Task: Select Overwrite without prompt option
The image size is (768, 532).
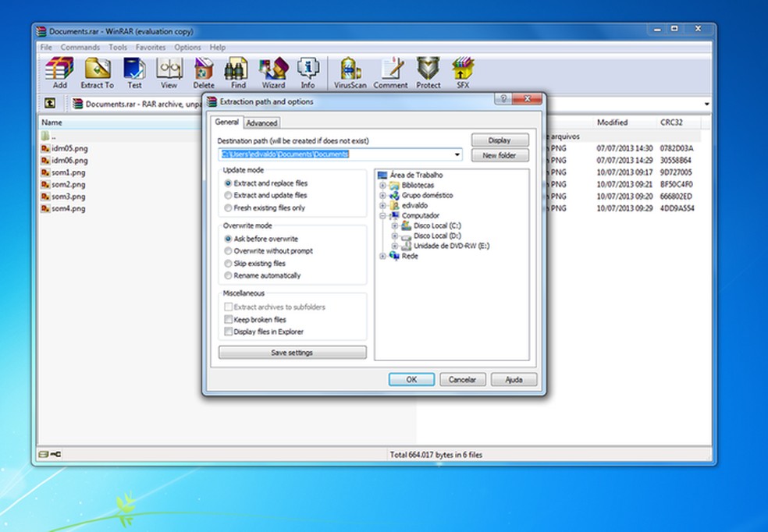Action: tap(228, 251)
